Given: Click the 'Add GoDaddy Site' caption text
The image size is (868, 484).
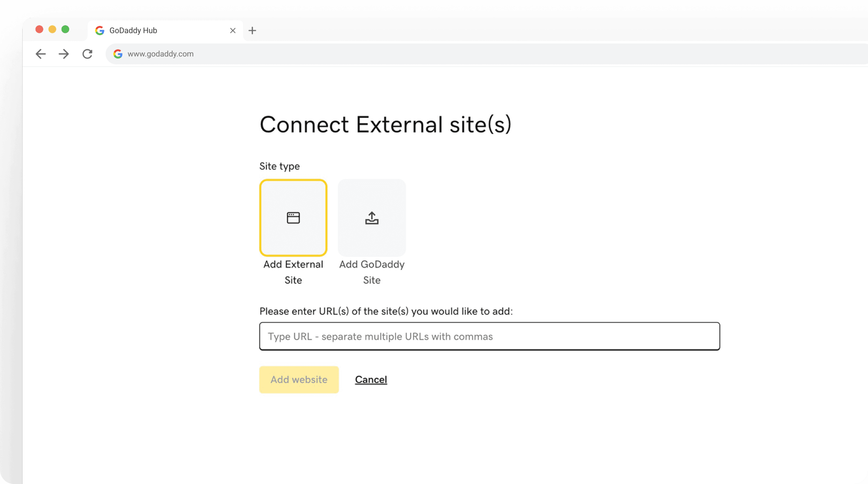Looking at the screenshot, I should click(x=372, y=272).
